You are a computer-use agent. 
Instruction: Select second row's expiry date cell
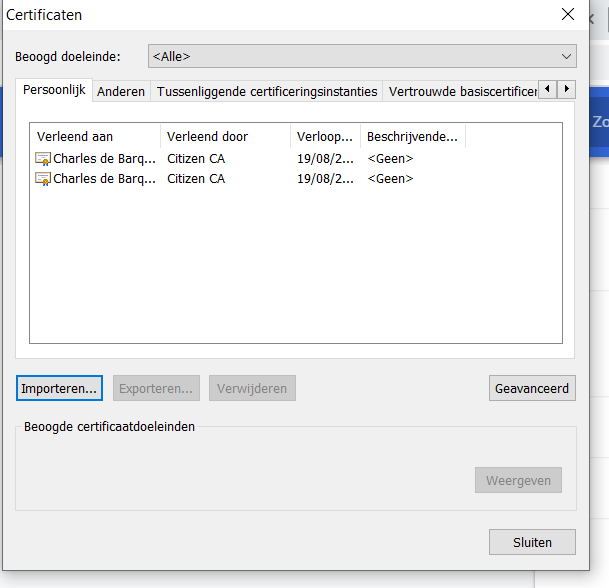point(325,179)
